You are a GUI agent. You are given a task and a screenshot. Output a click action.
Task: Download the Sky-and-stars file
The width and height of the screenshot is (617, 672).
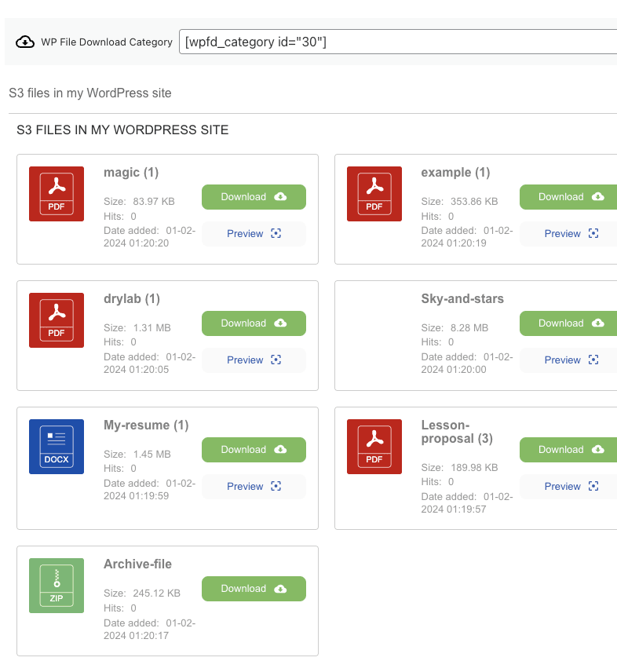[568, 323]
